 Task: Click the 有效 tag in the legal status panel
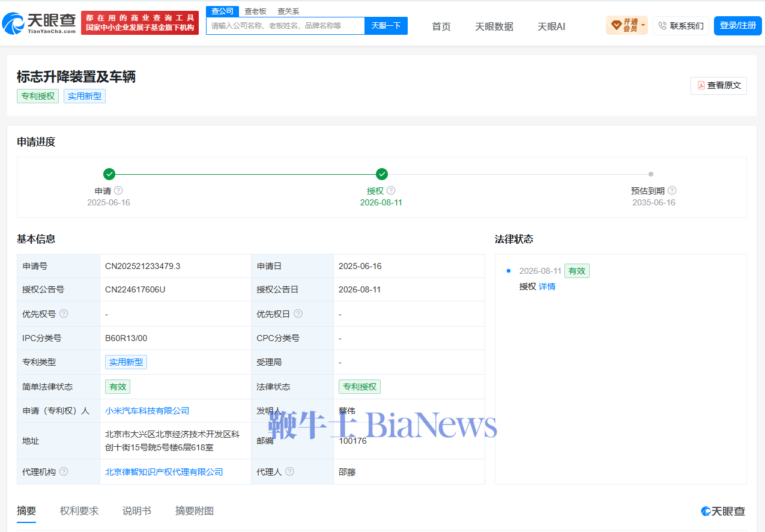[x=577, y=271]
